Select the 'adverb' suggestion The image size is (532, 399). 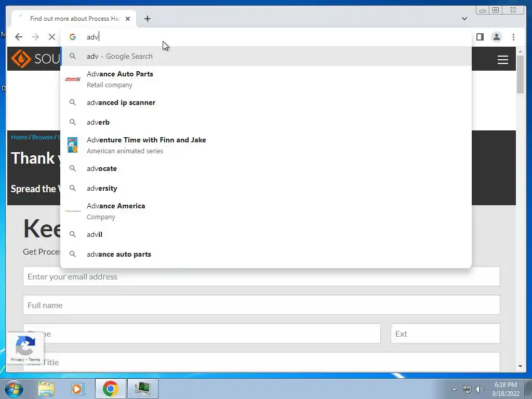click(266, 122)
